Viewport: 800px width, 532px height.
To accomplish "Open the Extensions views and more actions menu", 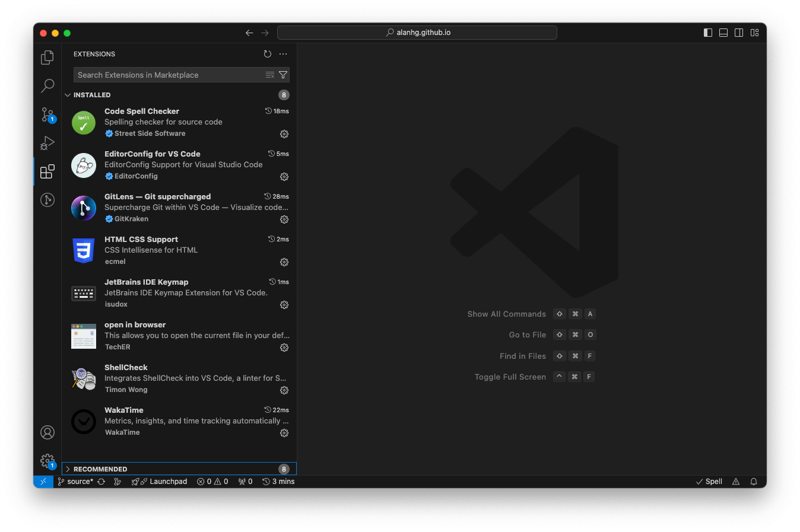I will tap(283, 54).
